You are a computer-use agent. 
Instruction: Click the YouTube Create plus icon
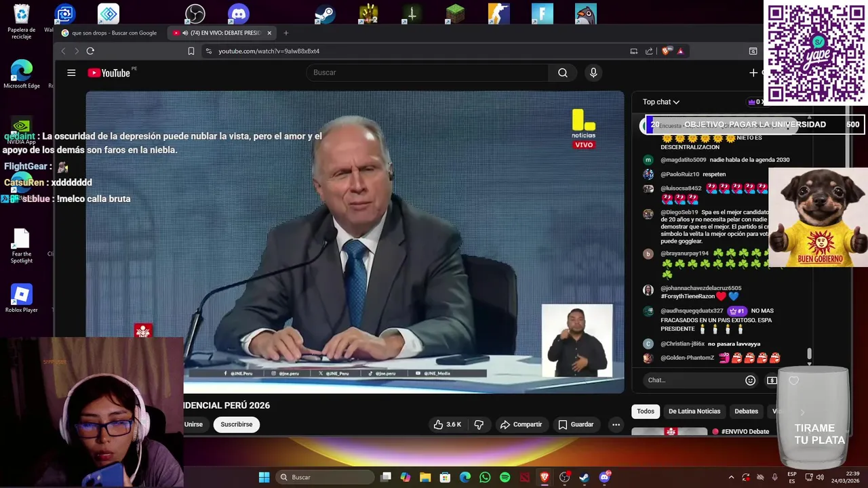(753, 73)
